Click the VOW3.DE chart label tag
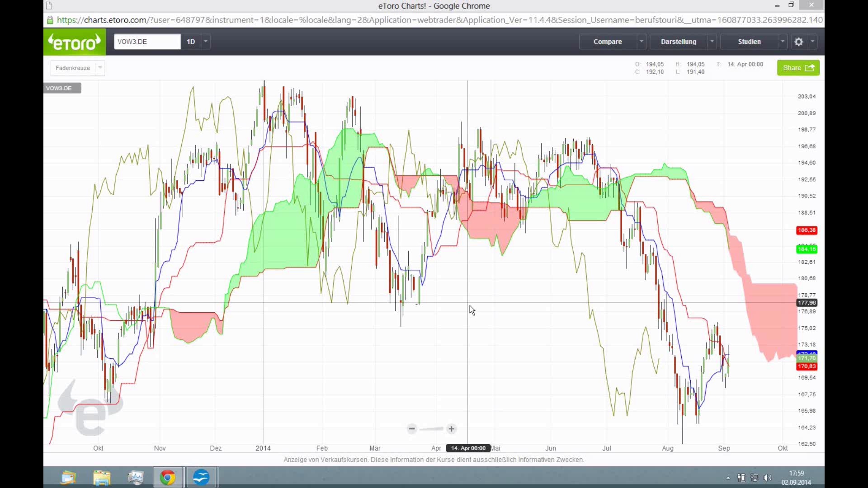The width and height of the screenshot is (868, 488). [x=62, y=88]
